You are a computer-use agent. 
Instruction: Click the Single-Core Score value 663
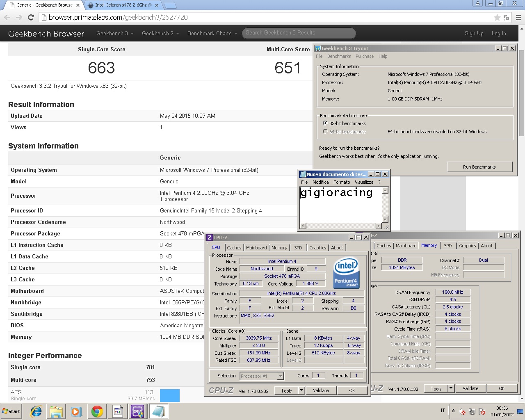point(101,68)
